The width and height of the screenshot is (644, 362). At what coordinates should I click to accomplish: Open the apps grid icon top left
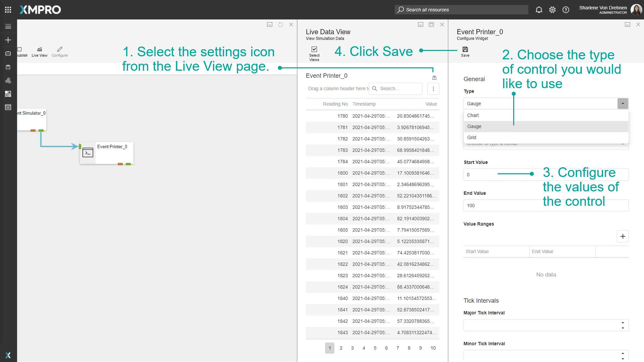(8, 9)
